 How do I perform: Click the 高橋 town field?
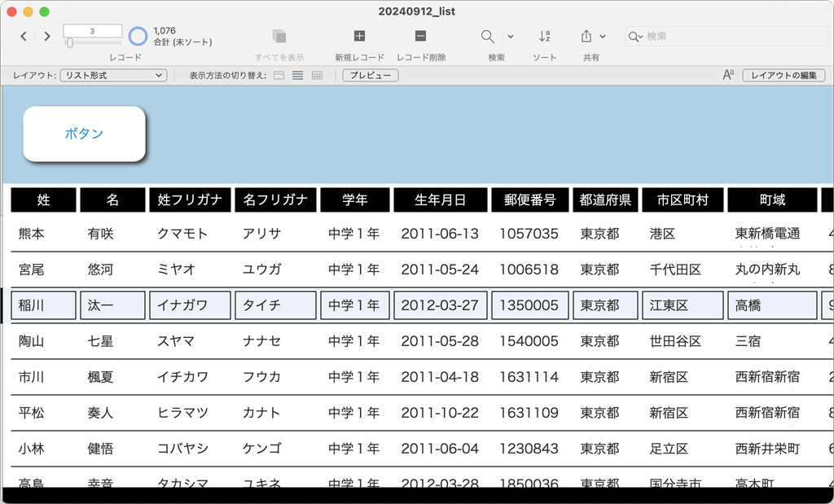click(772, 305)
